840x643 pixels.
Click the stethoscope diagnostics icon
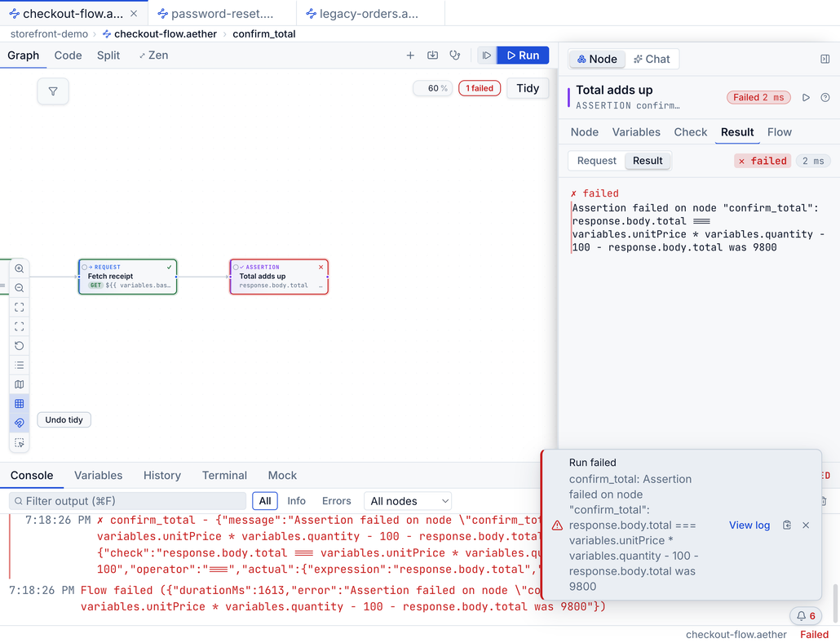click(455, 55)
